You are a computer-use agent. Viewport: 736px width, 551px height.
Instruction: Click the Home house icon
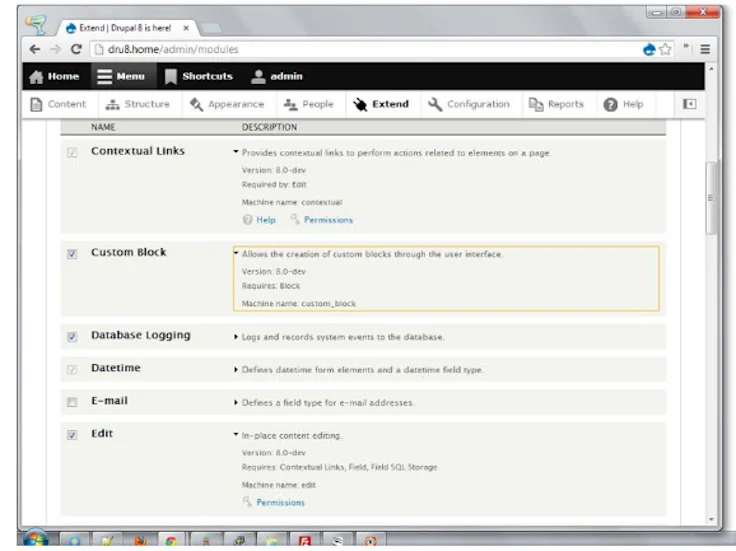pos(36,77)
